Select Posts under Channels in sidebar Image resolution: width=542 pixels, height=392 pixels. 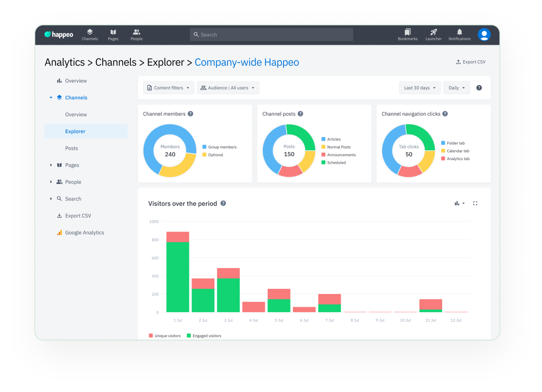pyautogui.click(x=72, y=148)
